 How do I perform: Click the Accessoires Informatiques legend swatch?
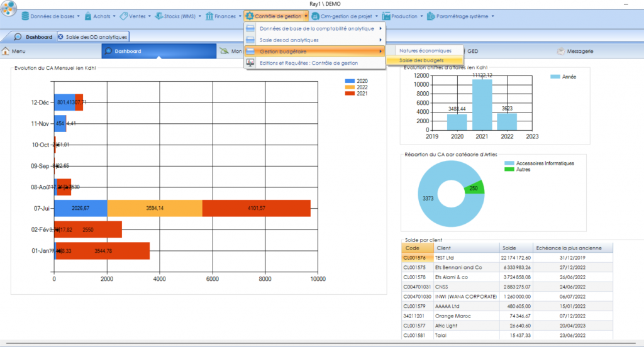coord(509,163)
